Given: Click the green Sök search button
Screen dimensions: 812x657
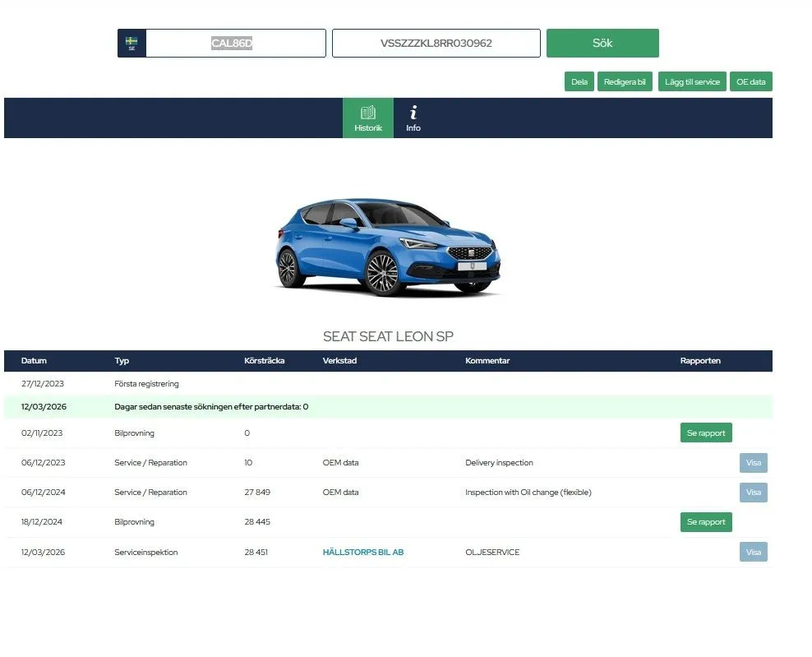Looking at the screenshot, I should coord(602,43).
